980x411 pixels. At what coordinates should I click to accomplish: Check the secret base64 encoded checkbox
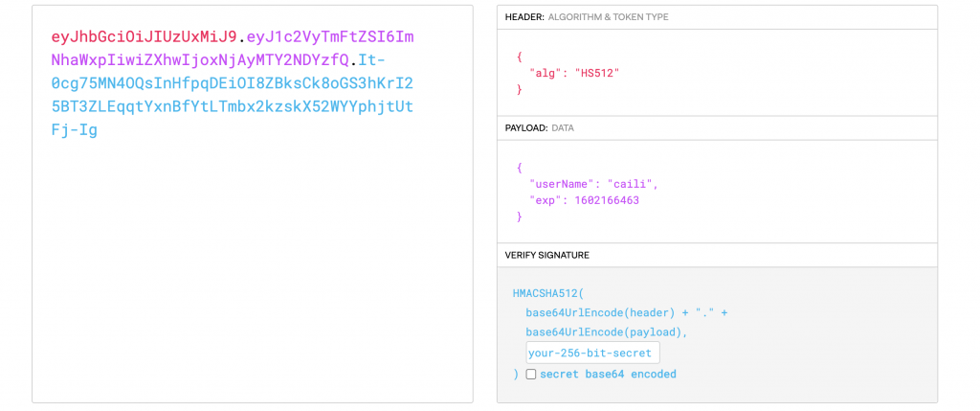(531, 375)
